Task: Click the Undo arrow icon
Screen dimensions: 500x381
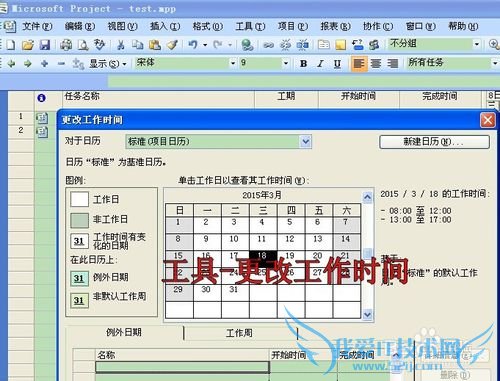Action: pyautogui.click(x=193, y=44)
